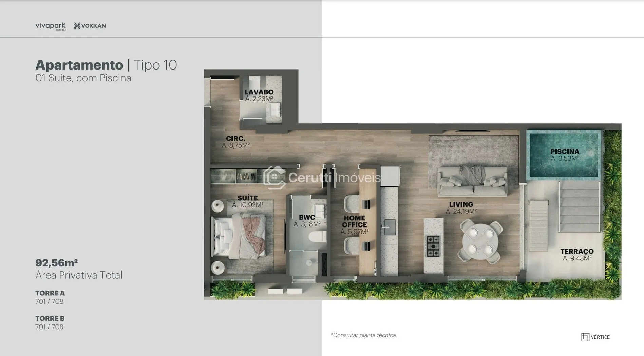Click the vivapark logo
Viewport: 644px width, 356px height.
click(50, 26)
